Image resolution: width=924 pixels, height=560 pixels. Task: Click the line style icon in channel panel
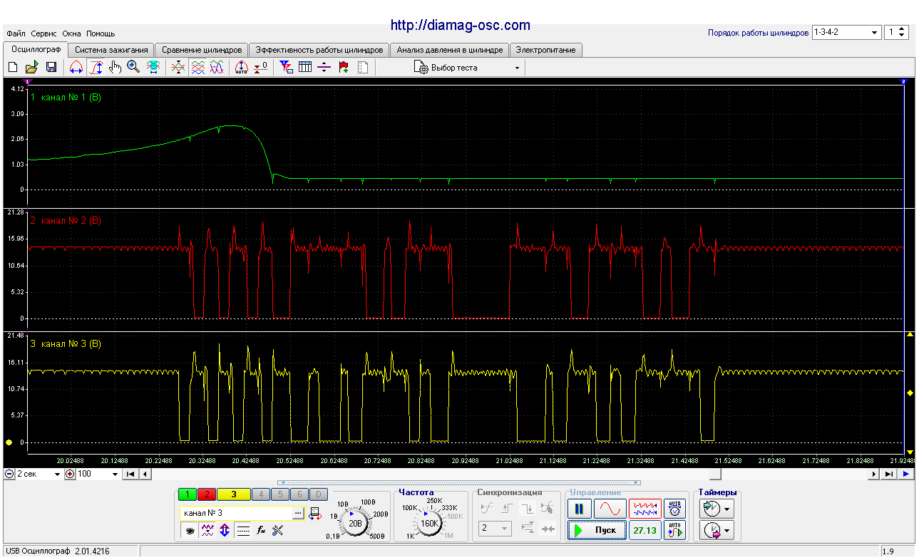243,530
